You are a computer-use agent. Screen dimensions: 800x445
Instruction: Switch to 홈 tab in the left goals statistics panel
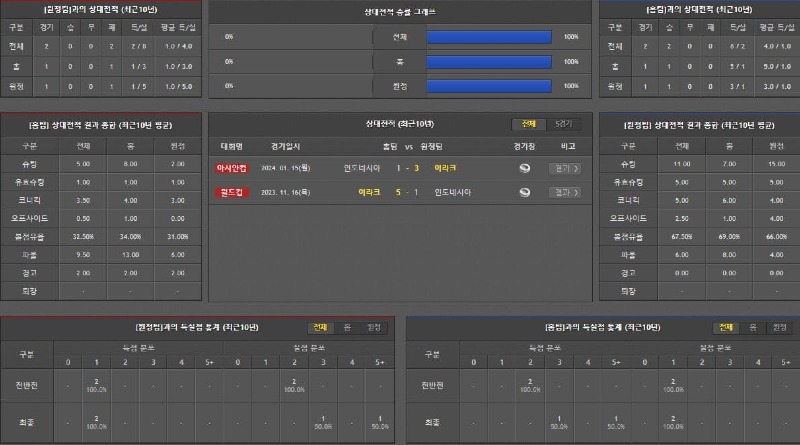click(347, 327)
